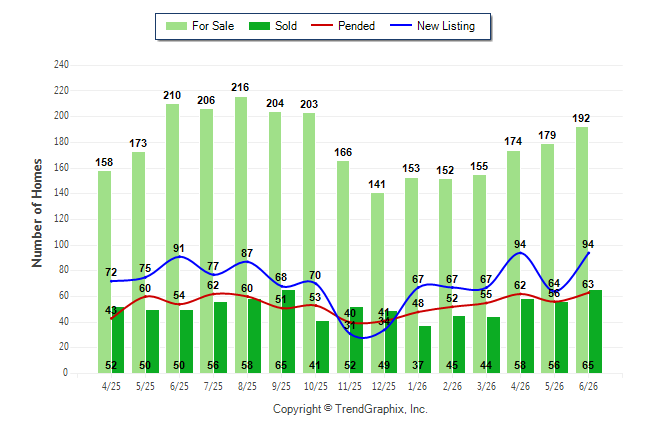646x434 pixels.
Task: Click the 4/26 New Listing point labeled 94
Action: click(x=520, y=253)
